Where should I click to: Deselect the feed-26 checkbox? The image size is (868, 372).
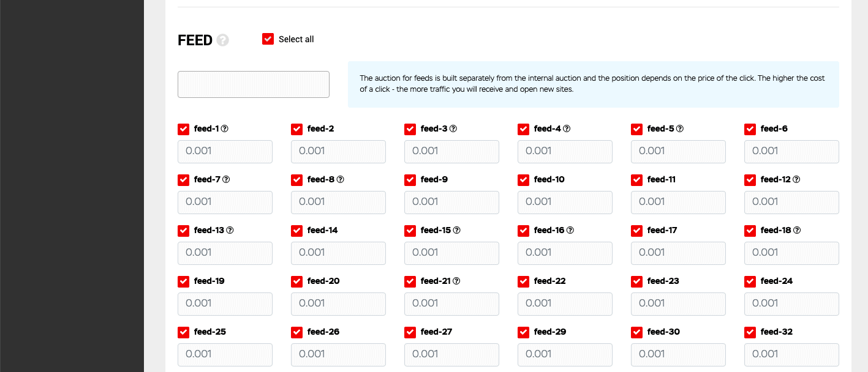[x=297, y=332]
